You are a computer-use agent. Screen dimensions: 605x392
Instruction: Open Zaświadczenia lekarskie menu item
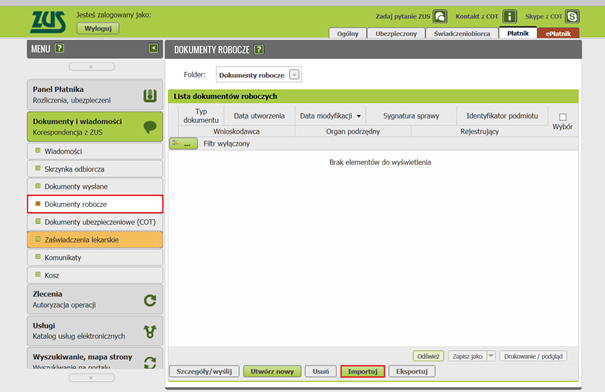point(95,240)
